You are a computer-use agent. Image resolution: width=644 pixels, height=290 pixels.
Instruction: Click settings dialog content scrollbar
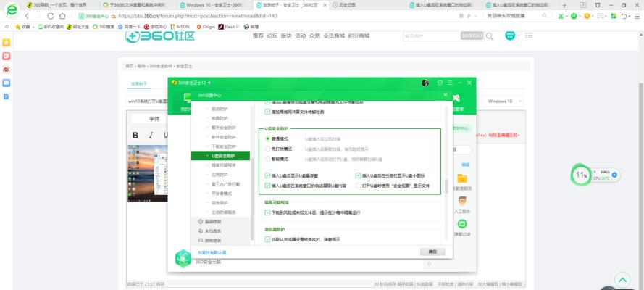point(446,187)
